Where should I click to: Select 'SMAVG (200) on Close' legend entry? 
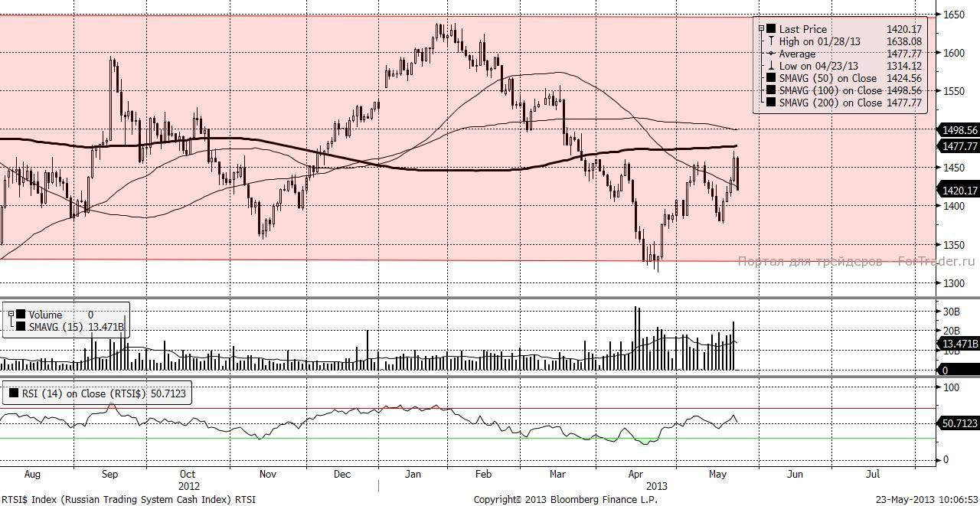tap(831, 103)
